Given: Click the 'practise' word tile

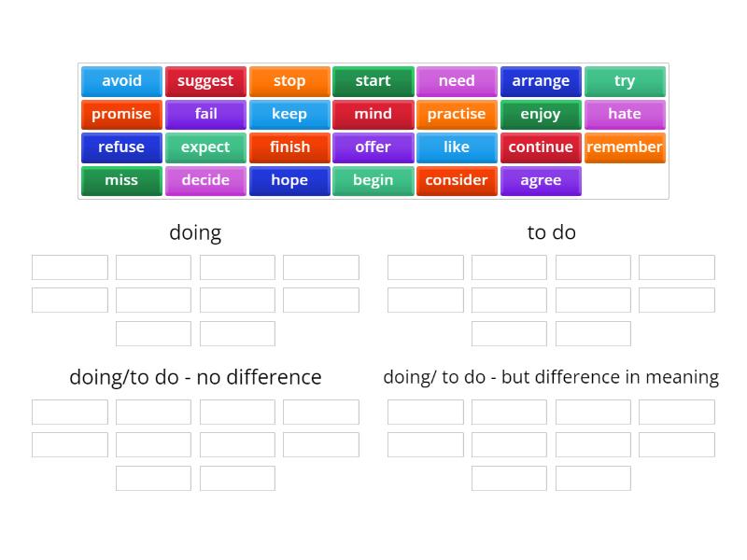Looking at the screenshot, I should tap(457, 114).
